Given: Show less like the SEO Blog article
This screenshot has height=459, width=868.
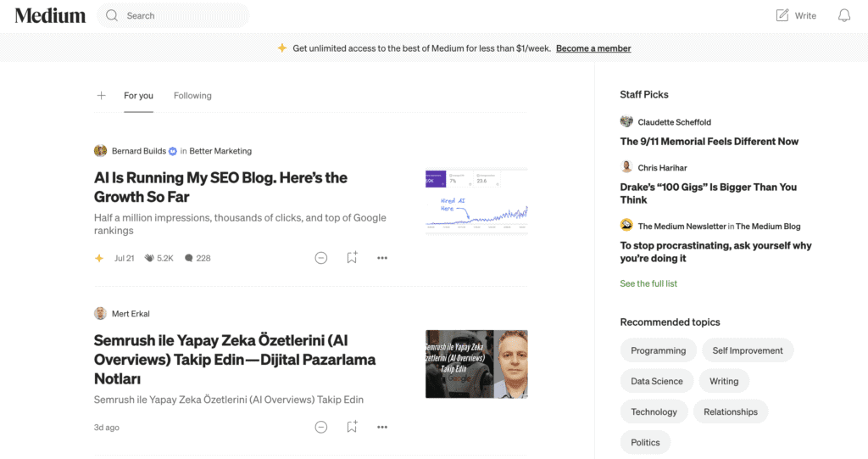Looking at the screenshot, I should pyautogui.click(x=321, y=258).
